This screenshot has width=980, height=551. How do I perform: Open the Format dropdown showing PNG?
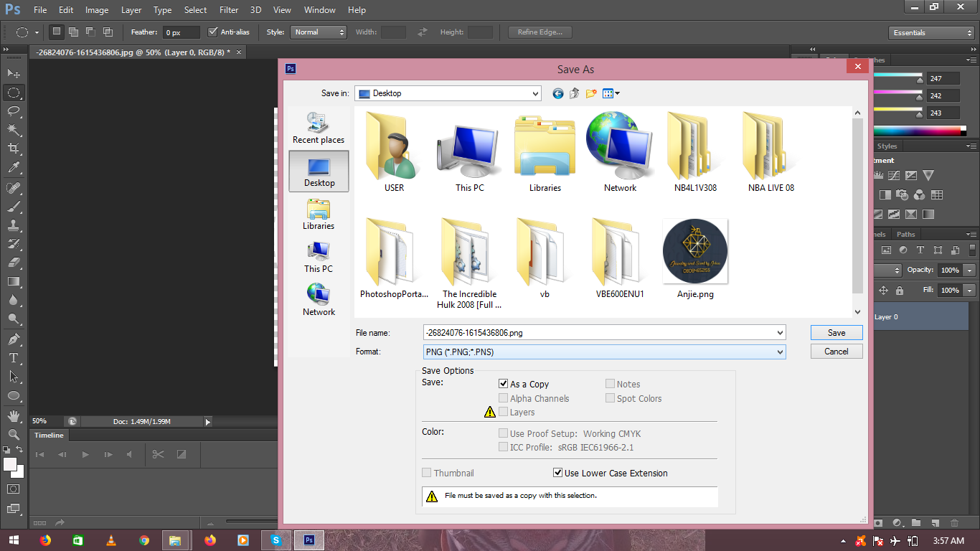[x=605, y=352]
